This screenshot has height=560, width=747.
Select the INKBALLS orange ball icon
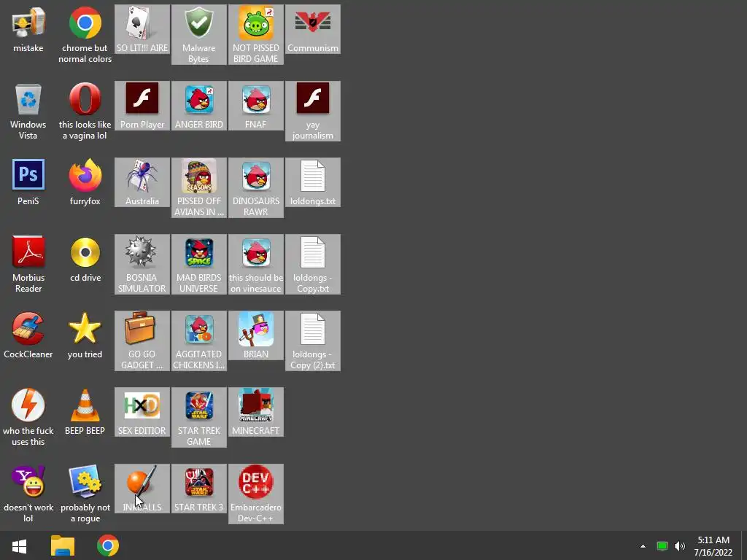142,489
